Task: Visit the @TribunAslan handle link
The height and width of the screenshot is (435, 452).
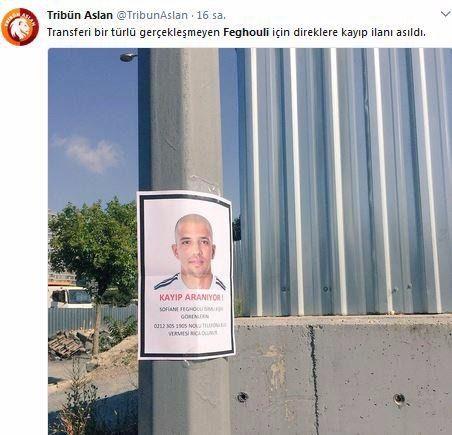Action: (x=152, y=15)
